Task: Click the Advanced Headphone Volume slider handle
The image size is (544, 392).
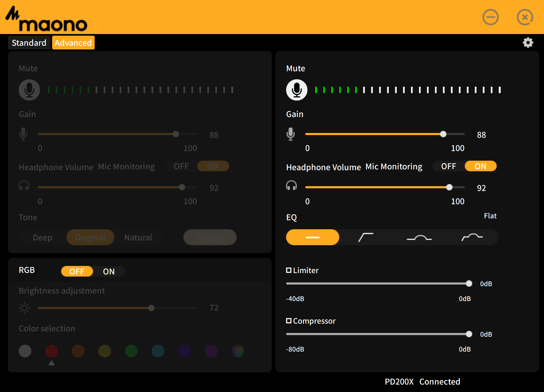Action: tap(449, 187)
